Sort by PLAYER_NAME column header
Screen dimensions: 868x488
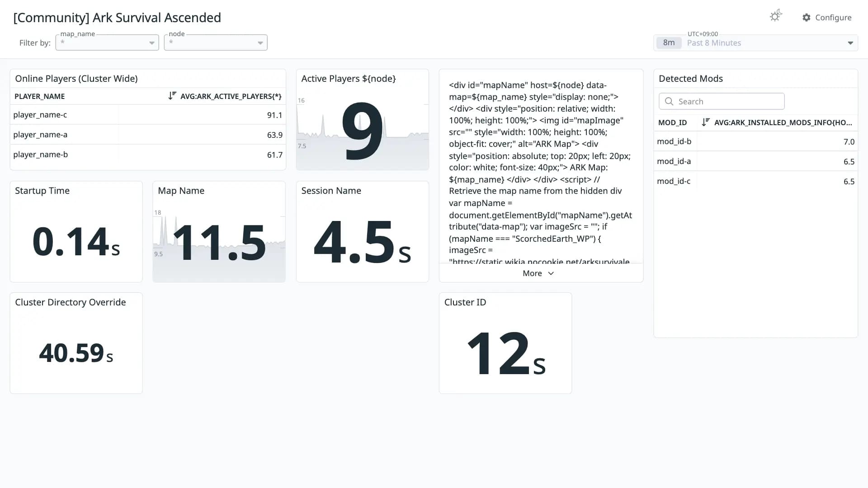pyautogui.click(x=39, y=96)
